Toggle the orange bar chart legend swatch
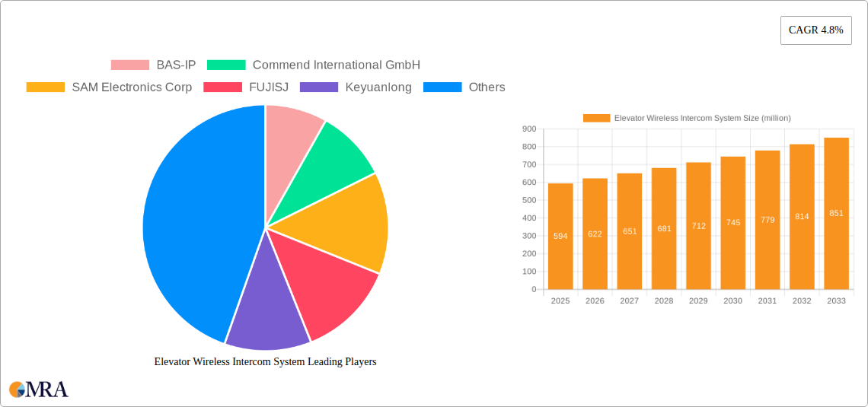This screenshot has height=407, width=868. [x=597, y=118]
